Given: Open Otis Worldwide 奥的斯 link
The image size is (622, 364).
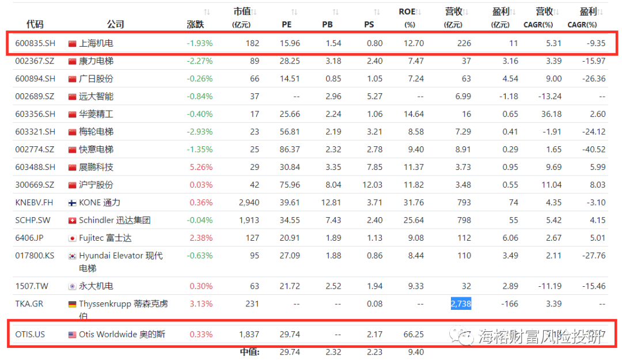Looking at the screenshot, I should [x=122, y=334].
